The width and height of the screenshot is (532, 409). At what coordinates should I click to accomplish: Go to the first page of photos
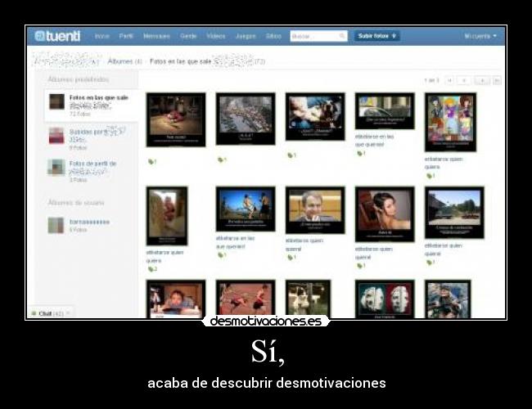[x=449, y=81]
